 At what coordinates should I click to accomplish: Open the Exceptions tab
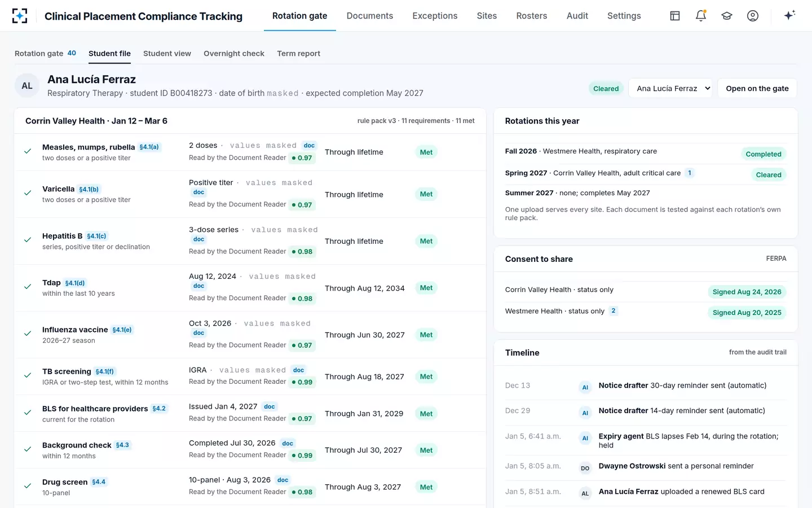tap(435, 16)
